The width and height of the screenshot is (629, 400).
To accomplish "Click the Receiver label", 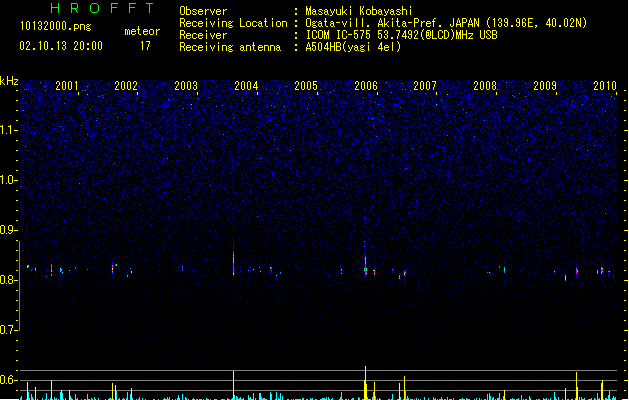I will pyautogui.click(x=203, y=35).
